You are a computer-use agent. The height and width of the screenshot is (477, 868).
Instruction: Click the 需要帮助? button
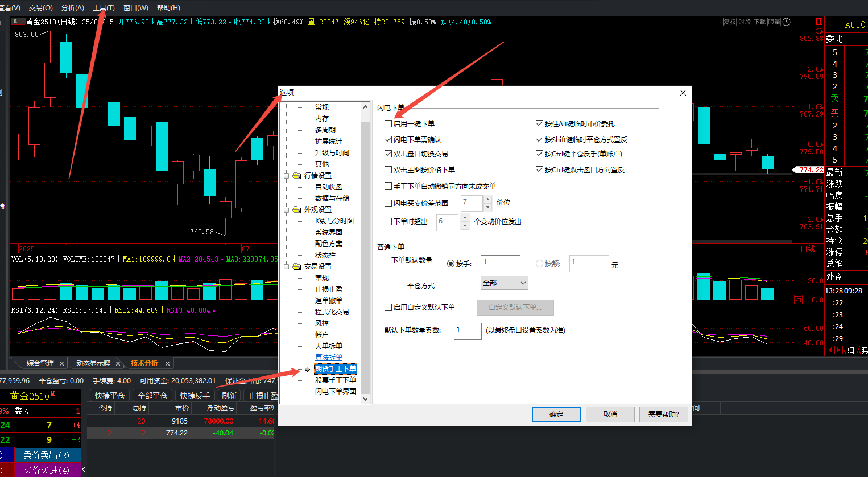point(664,414)
